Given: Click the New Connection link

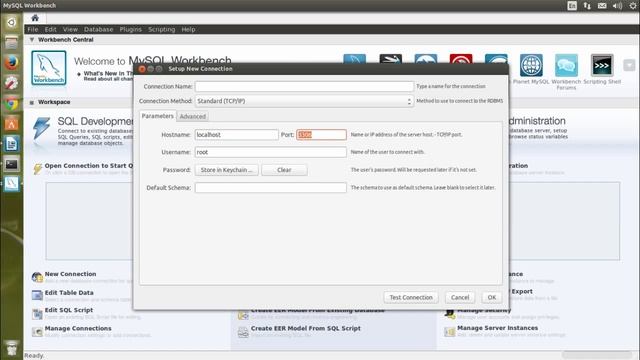Looking at the screenshot, I should (71, 274).
